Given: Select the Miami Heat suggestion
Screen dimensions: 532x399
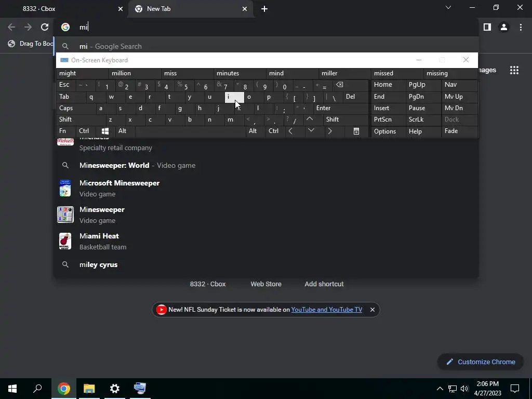Looking at the screenshot, I should (x=267, y=241).
